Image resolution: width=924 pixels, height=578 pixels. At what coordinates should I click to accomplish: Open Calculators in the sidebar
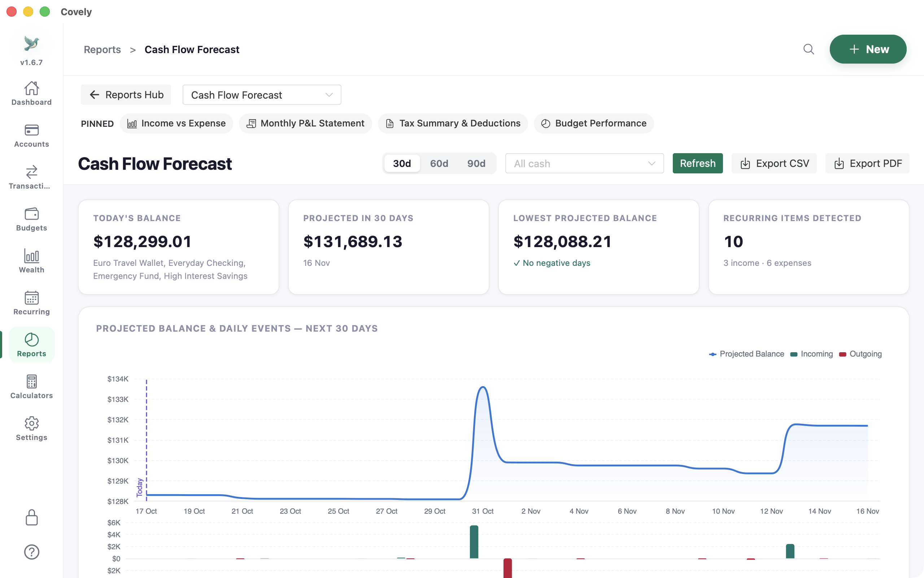[31, 387]
